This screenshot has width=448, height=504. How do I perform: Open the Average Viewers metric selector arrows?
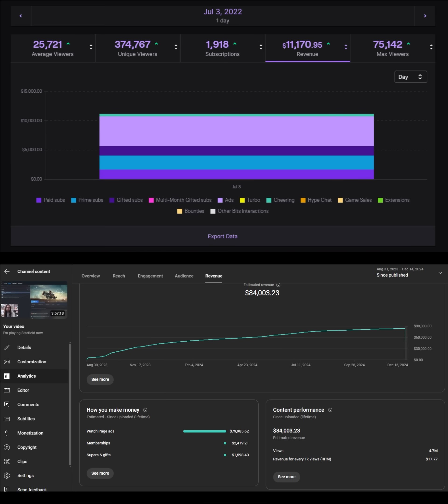click(x=91, y=47)
